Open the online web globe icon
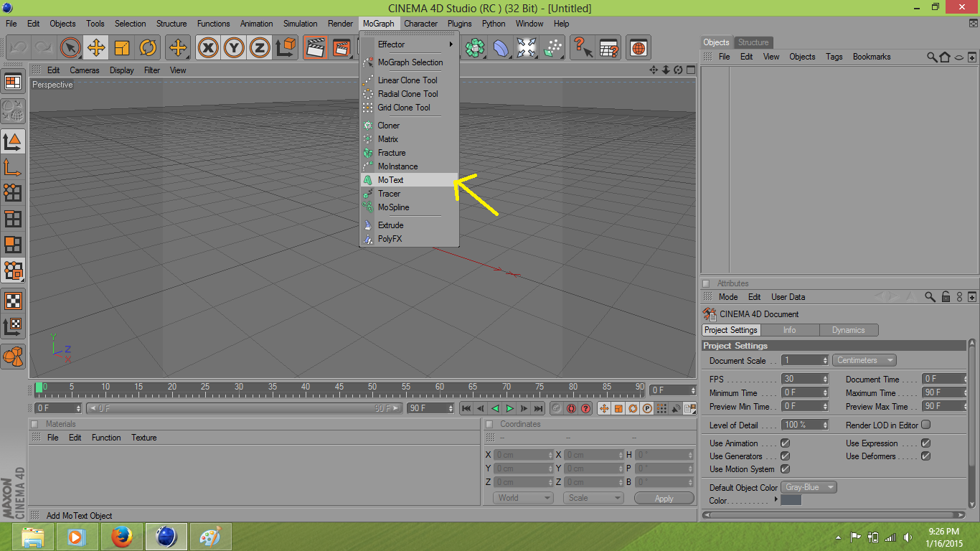 [x=639, y=48]
